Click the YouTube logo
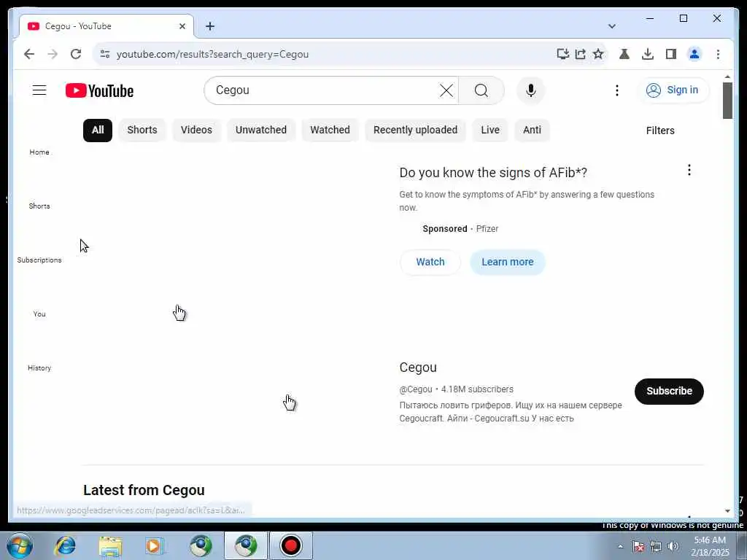747x560 pixels. (99, 90)
